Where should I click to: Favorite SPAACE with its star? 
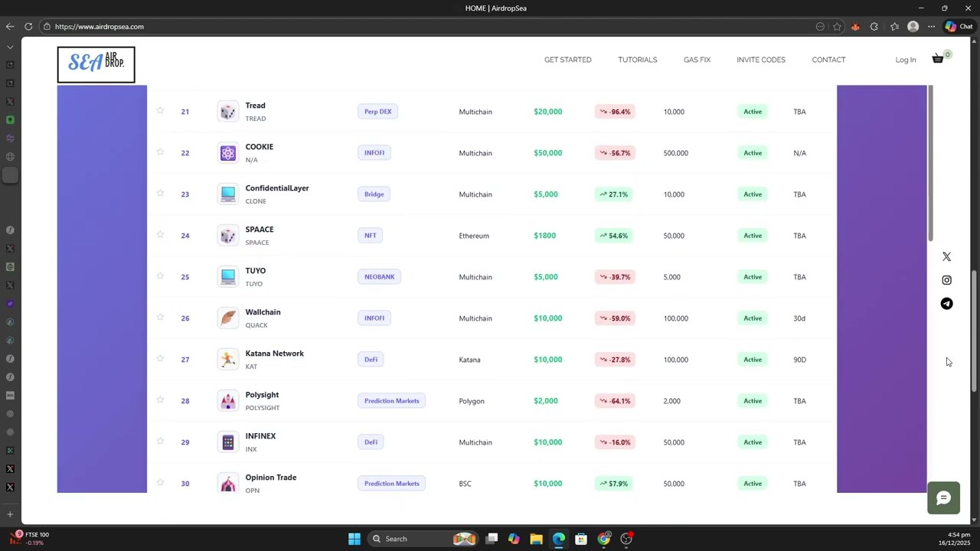coord(160,234)
